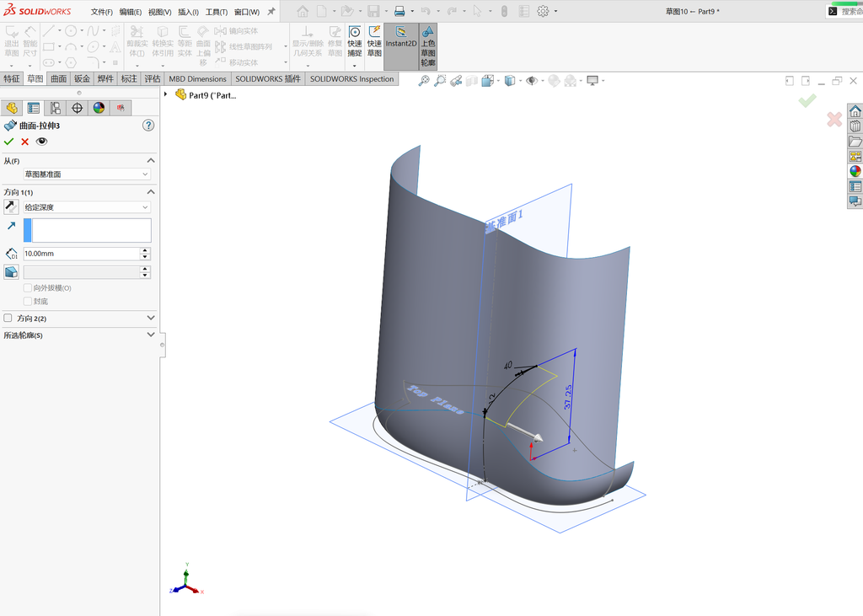Open the DisplayManager color sphere tab

coord(99,108)
